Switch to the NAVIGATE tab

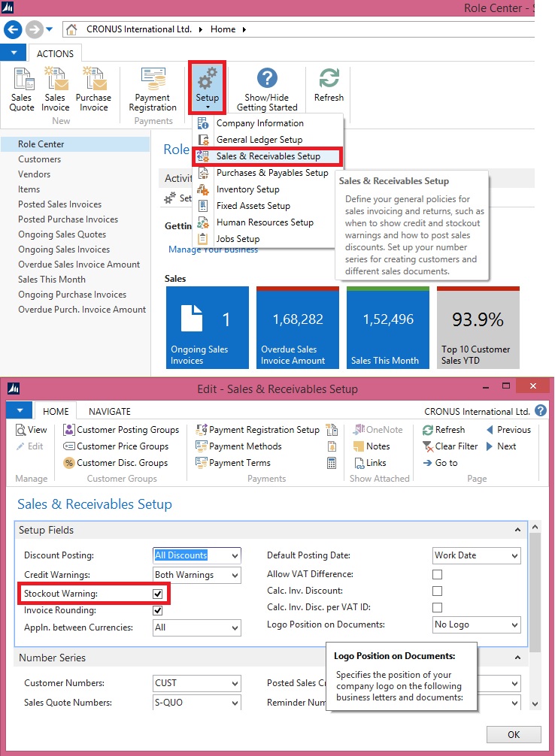(x=110, y=411)
